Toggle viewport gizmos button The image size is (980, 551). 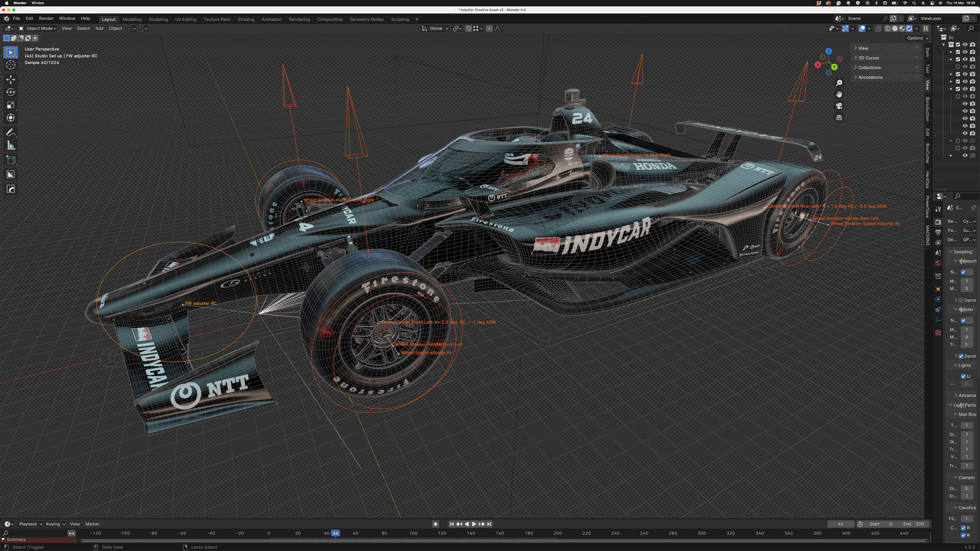(846, 29)
